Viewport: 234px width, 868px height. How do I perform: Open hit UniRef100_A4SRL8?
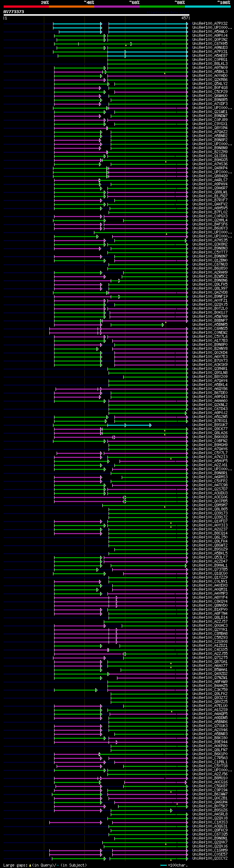pyautogui.click(x=210, y=814)
